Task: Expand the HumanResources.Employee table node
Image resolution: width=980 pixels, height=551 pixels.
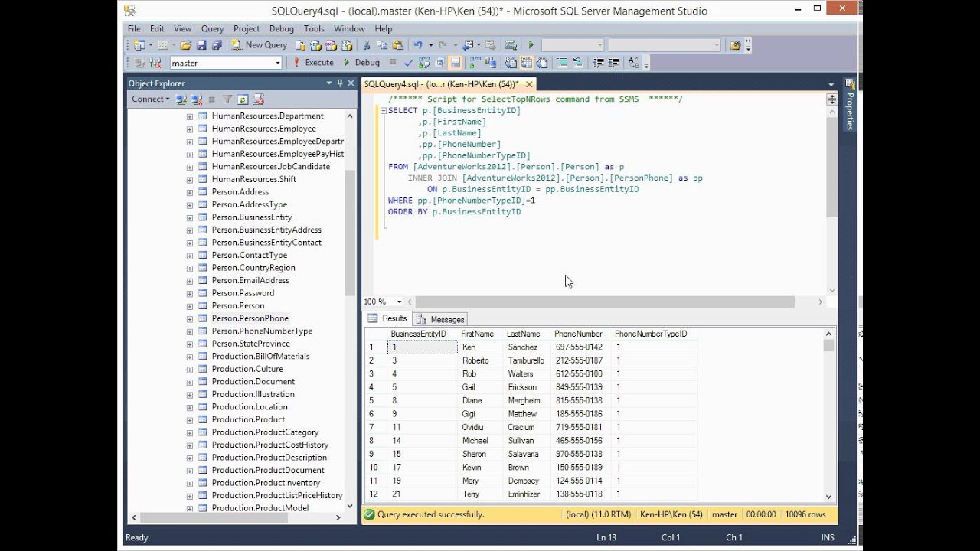Action: (x=189, y=129)
